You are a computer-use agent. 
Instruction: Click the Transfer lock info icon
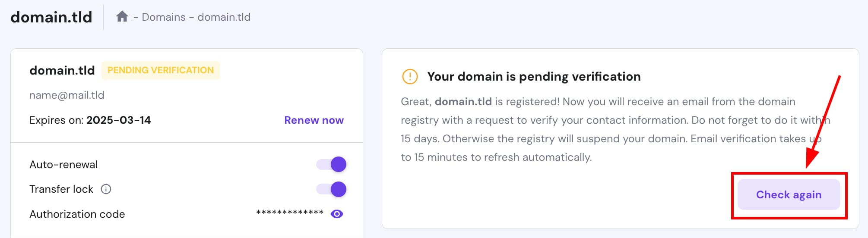pos(106,189)
